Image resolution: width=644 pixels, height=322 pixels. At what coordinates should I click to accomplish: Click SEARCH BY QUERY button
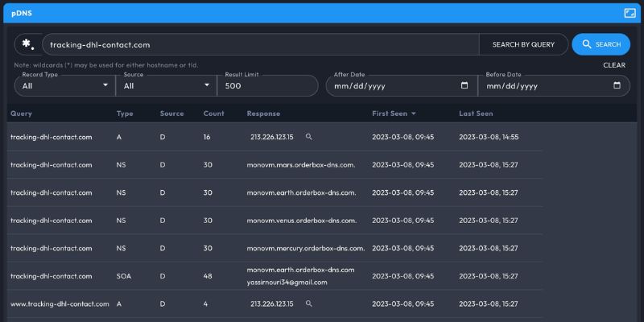523,44
